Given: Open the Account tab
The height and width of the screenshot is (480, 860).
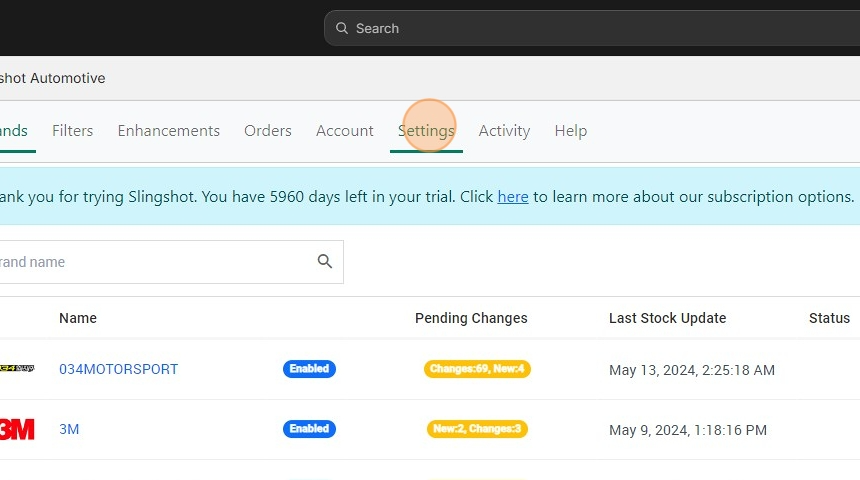Looking at the screenshot, I should [344, 131].
